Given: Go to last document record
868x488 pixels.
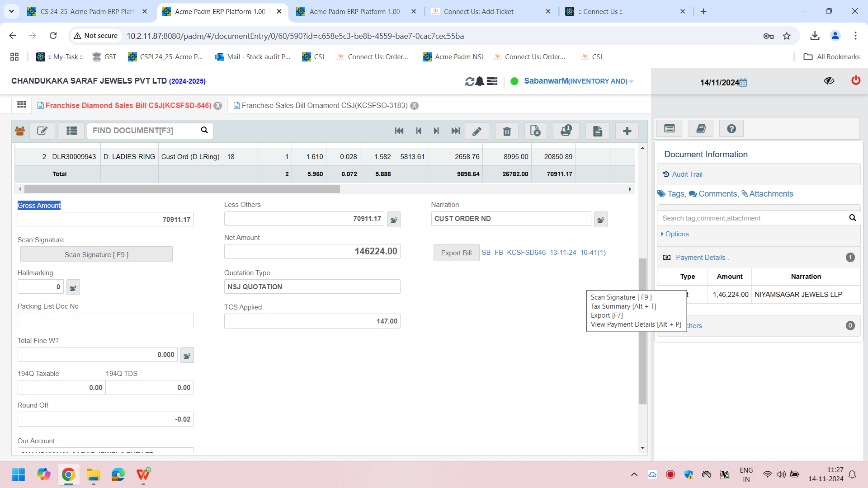Looking at the screenshot, I should pos(456,131).
